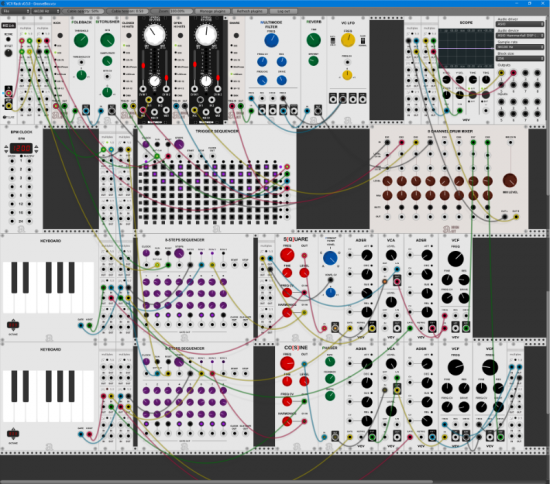Open the File menu in toolbar

point(15,11)
